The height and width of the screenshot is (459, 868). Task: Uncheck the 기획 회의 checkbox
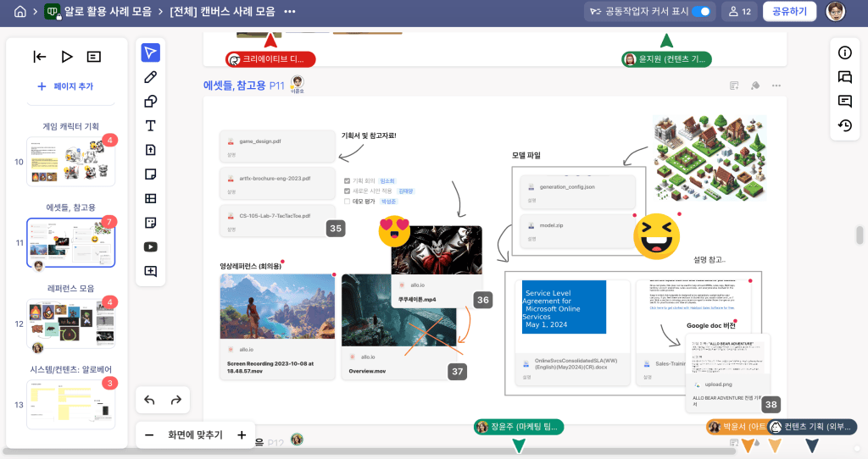pyautogui.click(x=347, y=181)
